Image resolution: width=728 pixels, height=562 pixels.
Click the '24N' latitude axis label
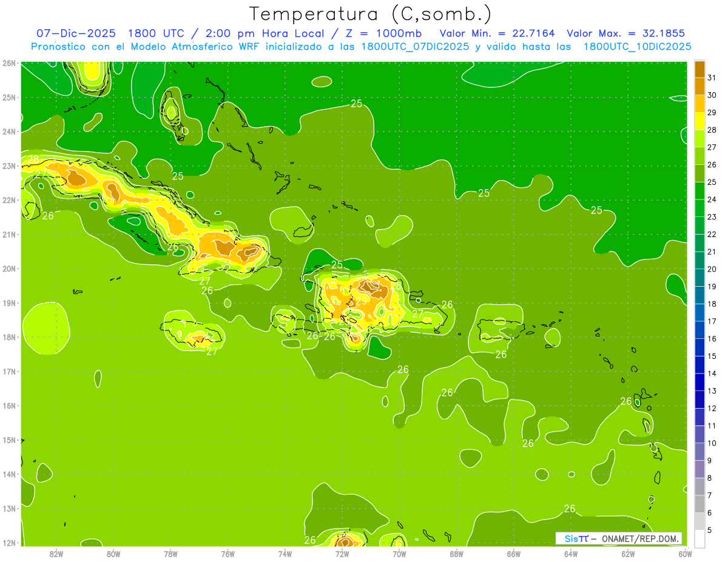(9, 132)
